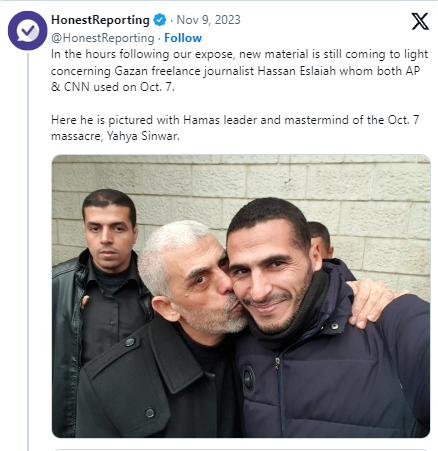Open the Nov 9, 2023 timestamp
The height and width of the screenshot is (451, 438).
pyautogui.click(x=208, y=20)
